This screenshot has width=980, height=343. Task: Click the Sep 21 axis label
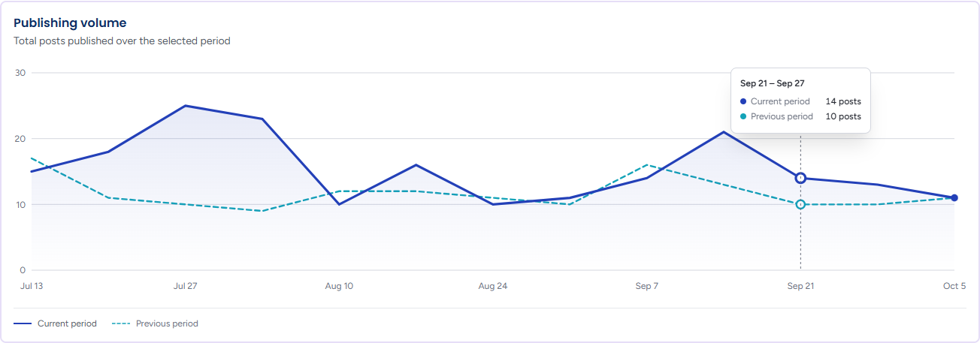point(800,286)
